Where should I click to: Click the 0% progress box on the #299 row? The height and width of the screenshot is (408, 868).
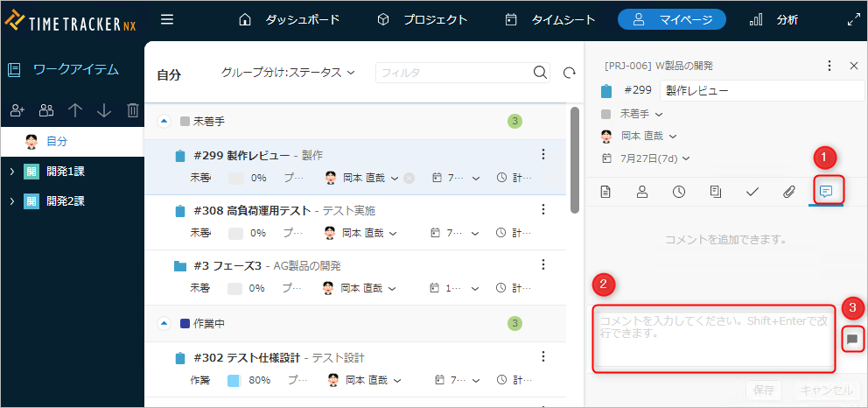coord(236,179)
